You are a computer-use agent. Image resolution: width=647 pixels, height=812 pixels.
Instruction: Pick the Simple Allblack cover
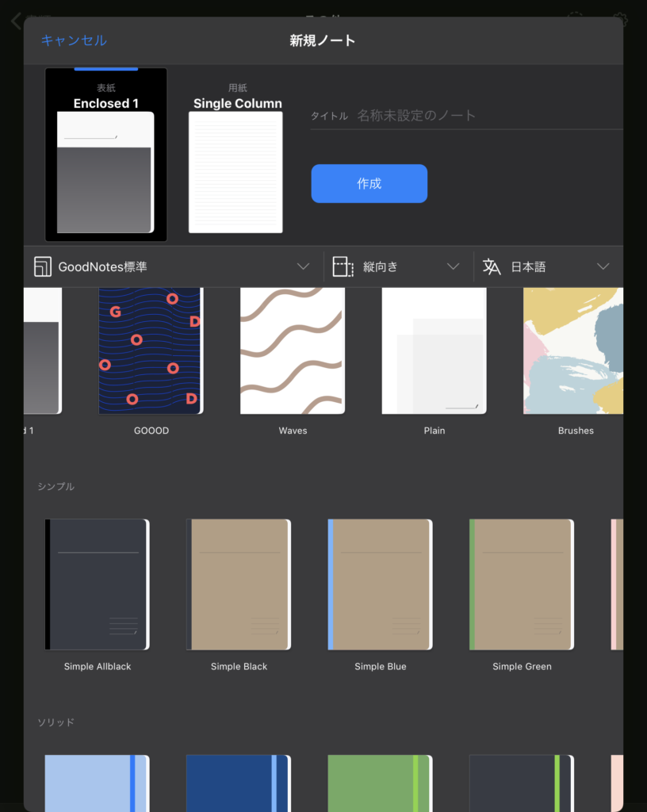[x=98, y=584]
